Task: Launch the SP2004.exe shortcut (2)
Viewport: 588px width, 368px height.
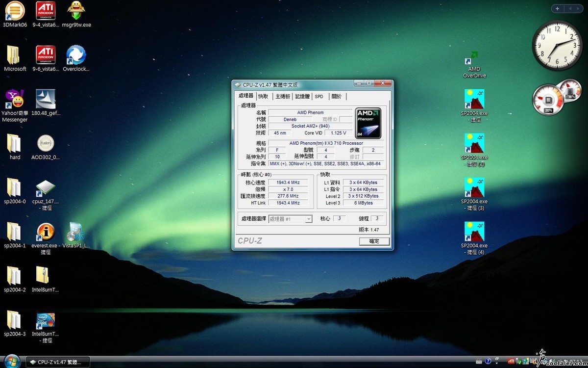Action: [474, 149]
